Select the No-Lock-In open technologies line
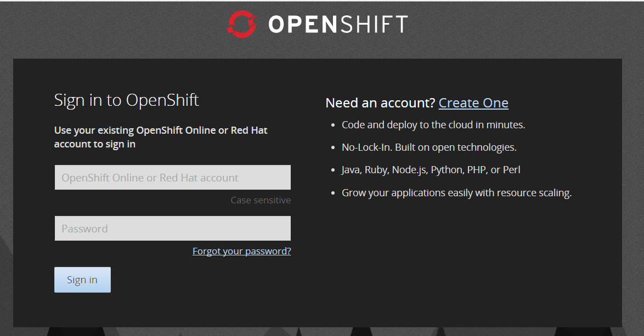 tap(429, 147)
